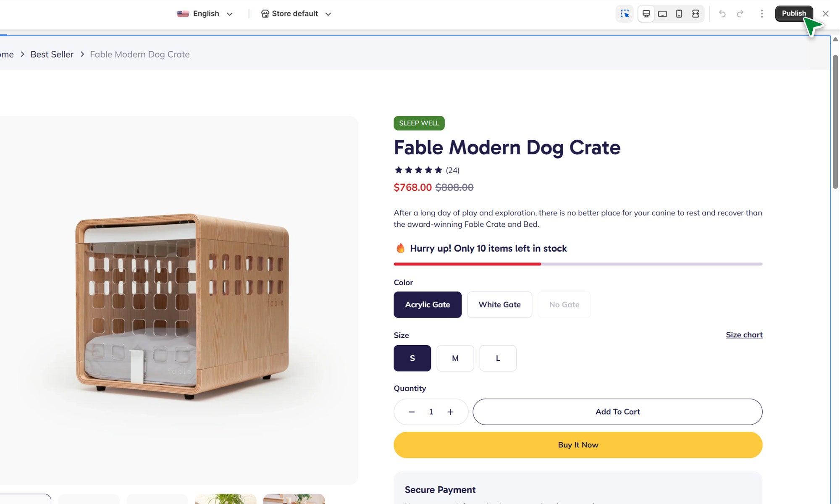This screenshot has width=840, height=504.
Task: Switch to mobile preview
Action: coord(679,14)
